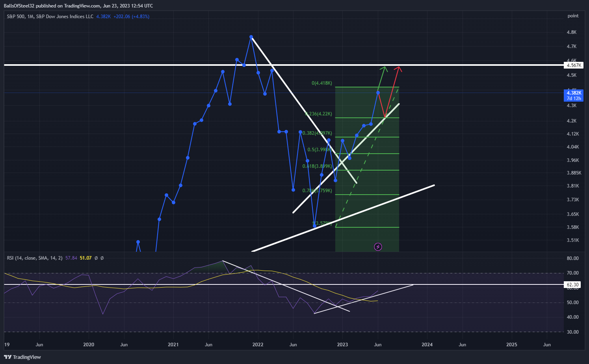Viewport: 589px width, 364px height.
Task: Click the 3.65K price axis label
Action: (573, 214)
